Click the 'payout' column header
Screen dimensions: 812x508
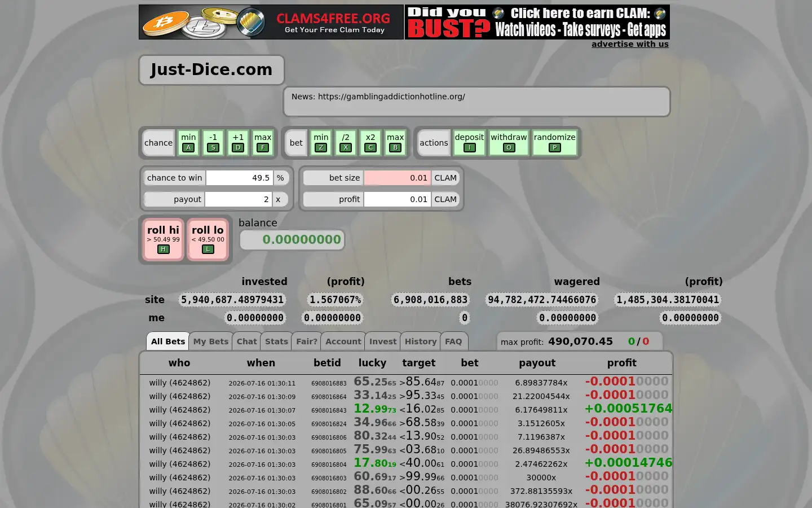point(537,363)
